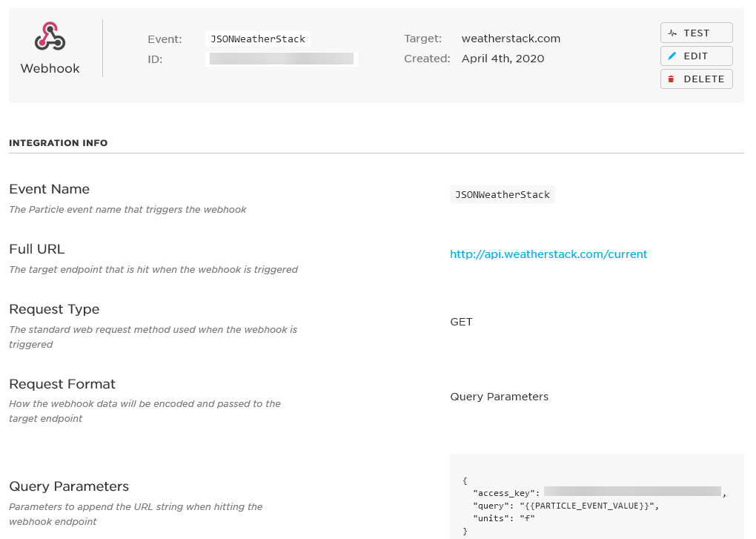Open the api.weatherstack.com/current URL link
Screen dimensions: 756x539
pyautogui.click(x=548, y=254)
